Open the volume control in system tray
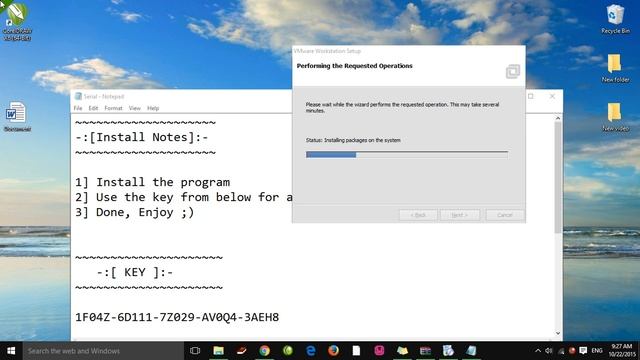 [549, 351]
